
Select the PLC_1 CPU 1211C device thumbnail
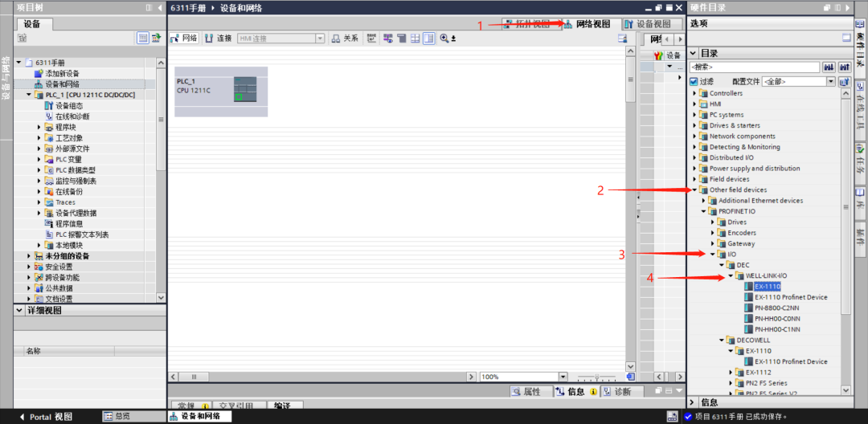tap(221, 92)
